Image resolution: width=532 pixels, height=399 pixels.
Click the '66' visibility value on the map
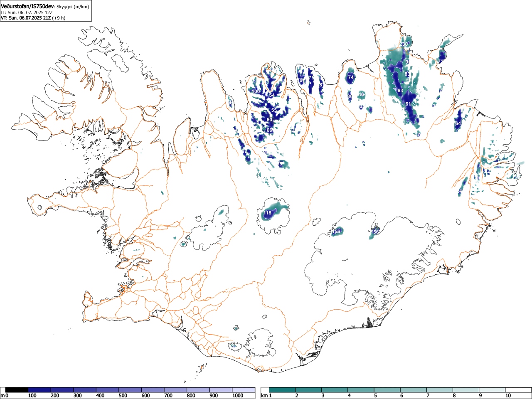(269, 130)
